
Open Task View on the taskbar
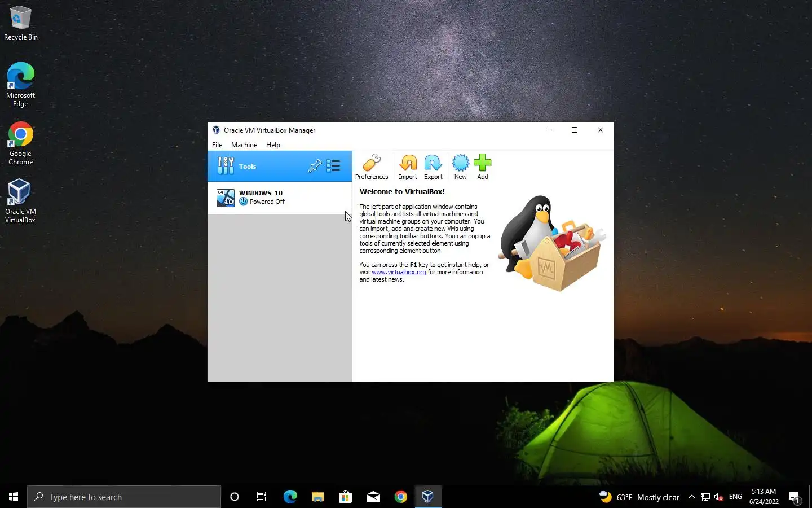262,497
